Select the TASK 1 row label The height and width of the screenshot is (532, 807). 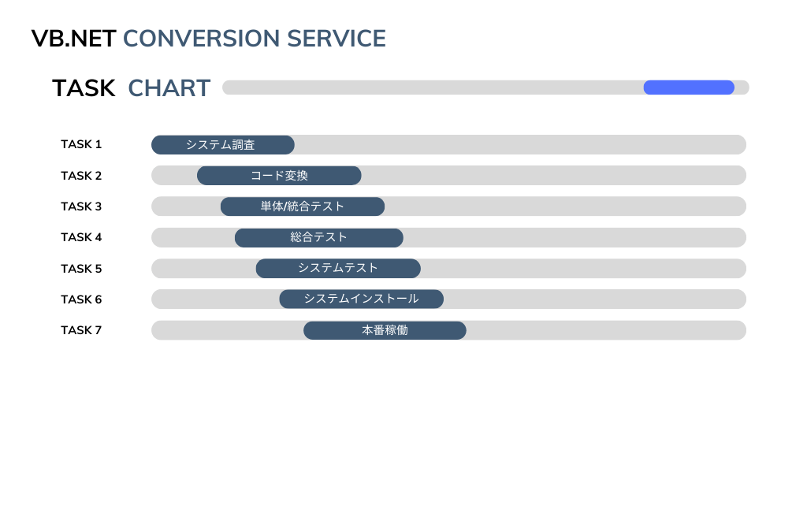coord(81,145)
